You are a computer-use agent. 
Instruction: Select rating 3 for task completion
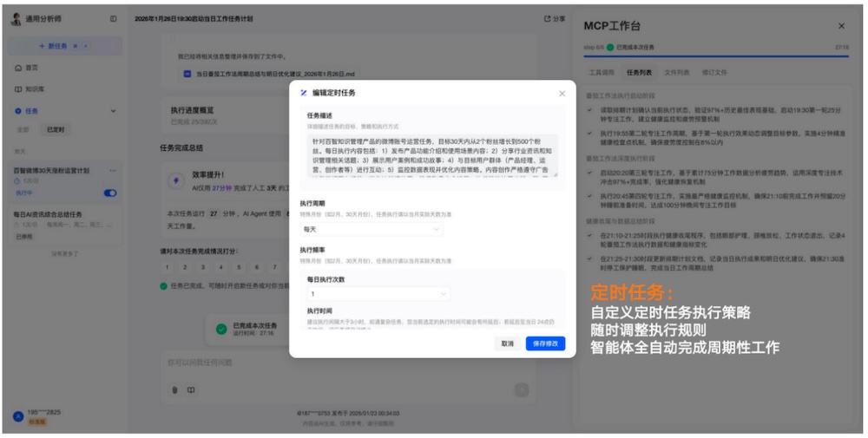click(x=204, y=268)
